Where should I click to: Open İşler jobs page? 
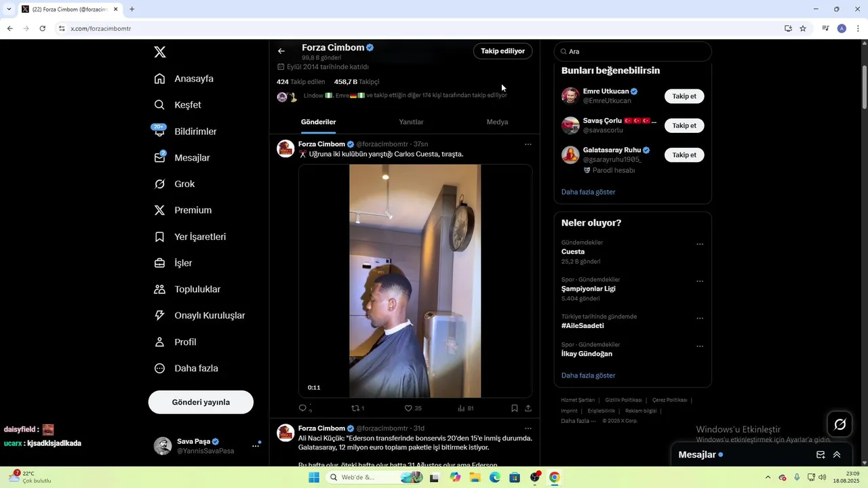(x=173, y=263)
